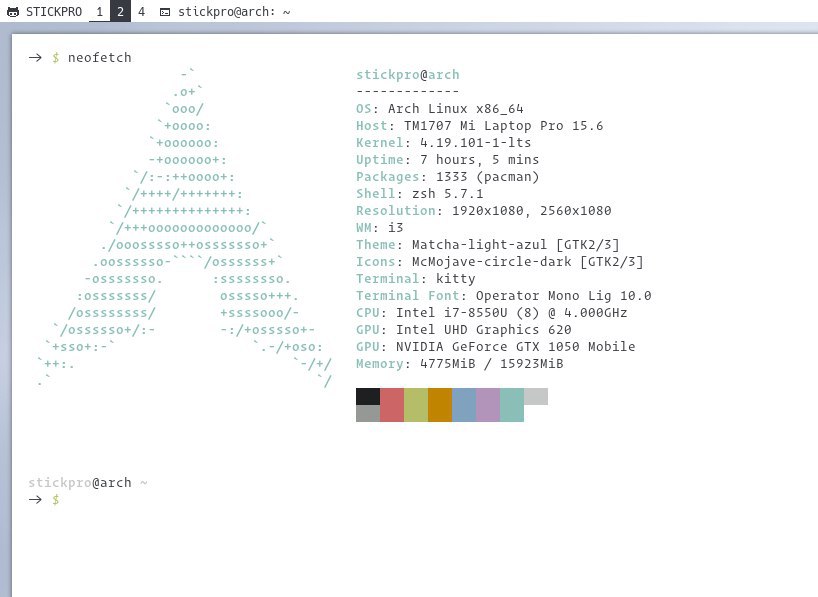This screenshot has height=597, width=818.
Task: Click the teal color block in palette
Action: [x=512, y=404]
